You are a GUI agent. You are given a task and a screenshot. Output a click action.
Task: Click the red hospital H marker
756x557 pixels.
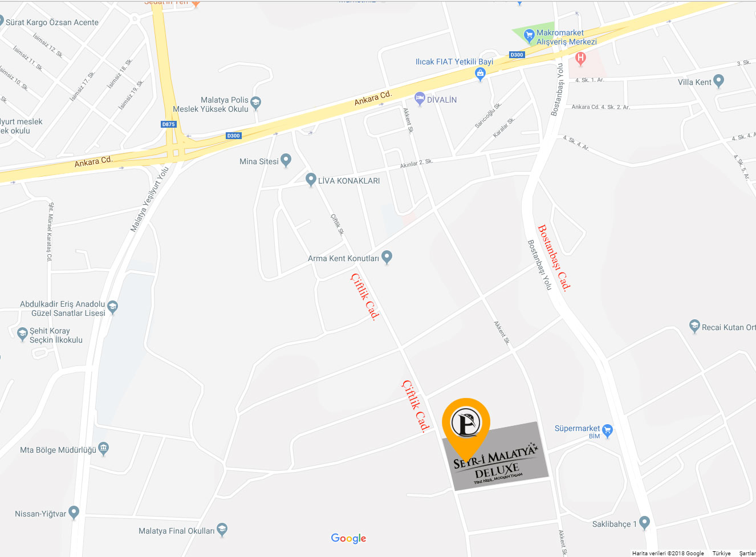(x=580, y=58)
